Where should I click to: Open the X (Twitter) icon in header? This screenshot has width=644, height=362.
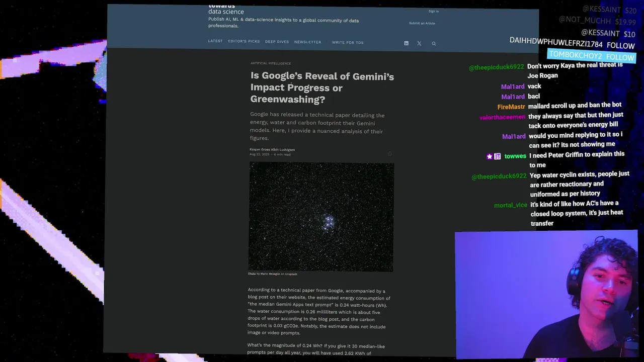tap(419, 43)
